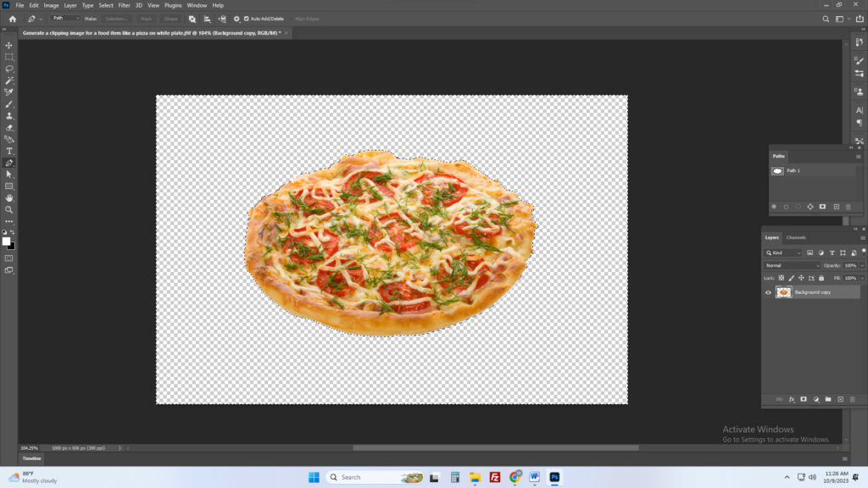This screenshot has width=868, height=488.
Task: Select the Magic Wand tool
Action: (x=8, y=80)
